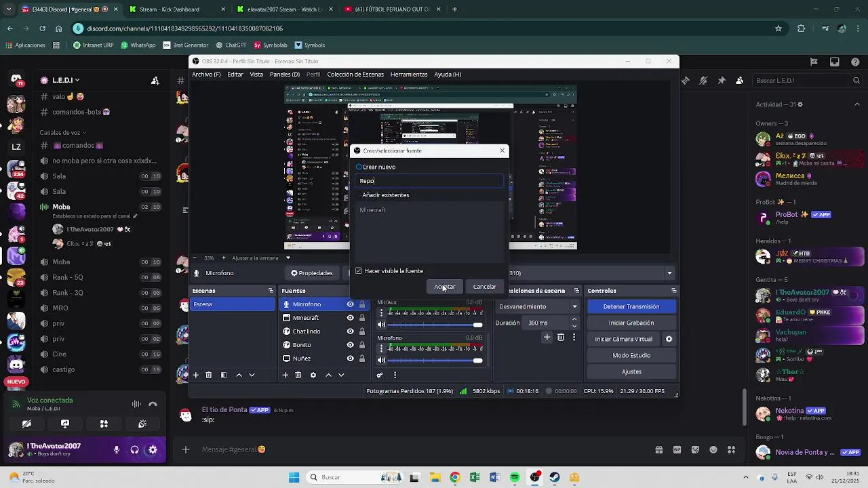Click Cancelar in source dialog
Viewport: 868px width, 488px height.
[x=484, y=287]
